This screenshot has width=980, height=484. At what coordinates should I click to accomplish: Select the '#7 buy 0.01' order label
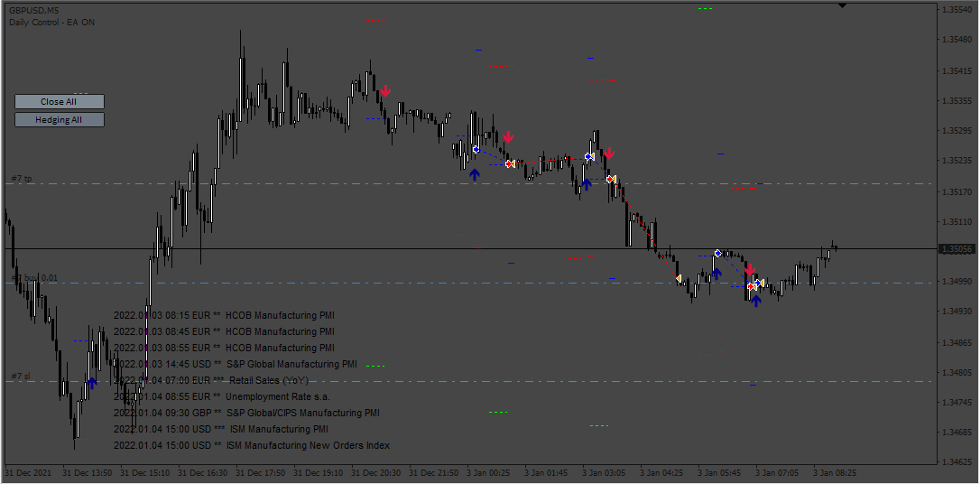[34, 277]
